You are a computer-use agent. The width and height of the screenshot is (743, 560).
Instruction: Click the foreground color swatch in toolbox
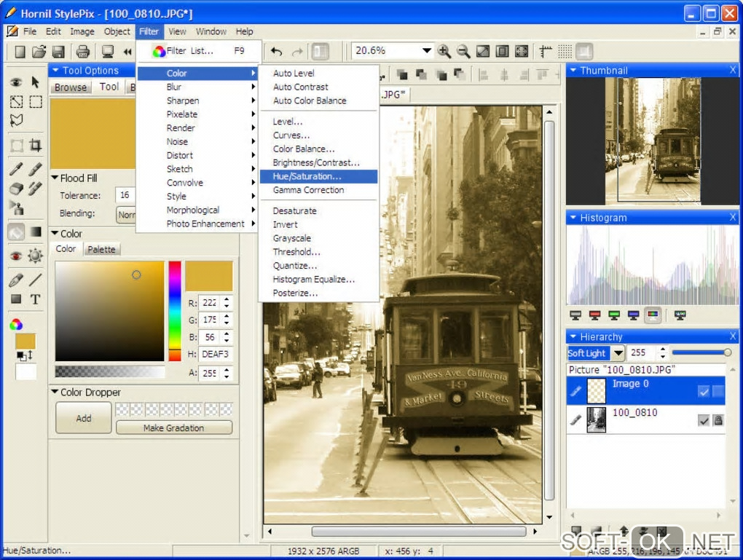25,342
